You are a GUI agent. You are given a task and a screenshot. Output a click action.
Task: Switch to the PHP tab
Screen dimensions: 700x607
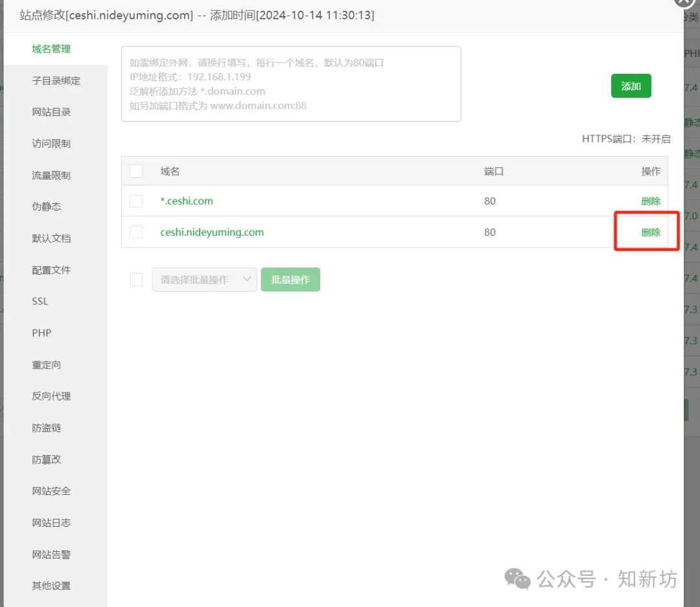(x=41, y=333)
